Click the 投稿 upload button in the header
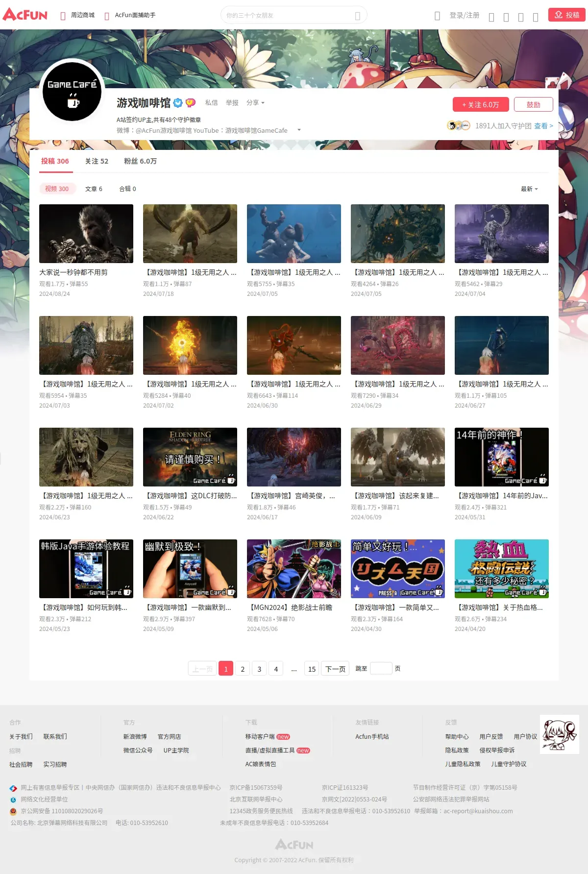The width and height of the screenshot is (588, 874). (x=567, y=15)
